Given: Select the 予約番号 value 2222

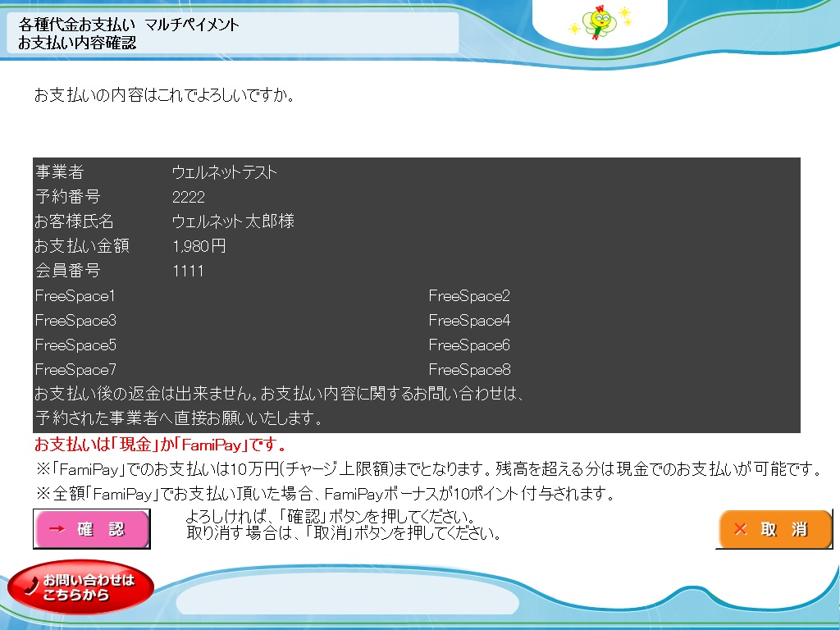Looking at the screenshot, I should pyautogui.click(x=189, y=197).
